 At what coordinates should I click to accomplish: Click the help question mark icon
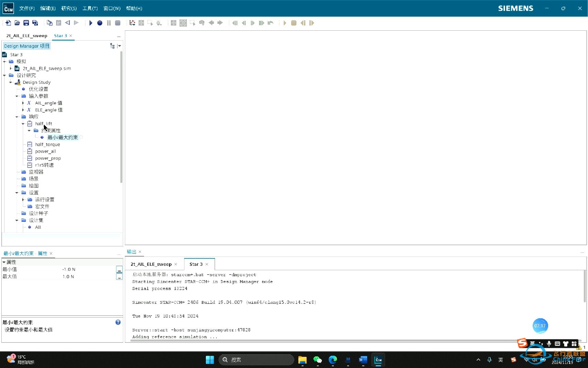point(118,322)
